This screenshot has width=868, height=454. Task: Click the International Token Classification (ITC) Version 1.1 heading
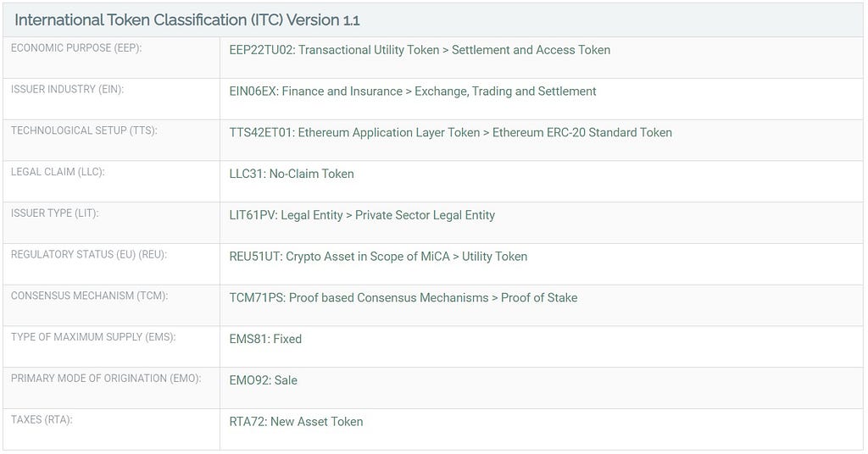click(x=187, y=20)
